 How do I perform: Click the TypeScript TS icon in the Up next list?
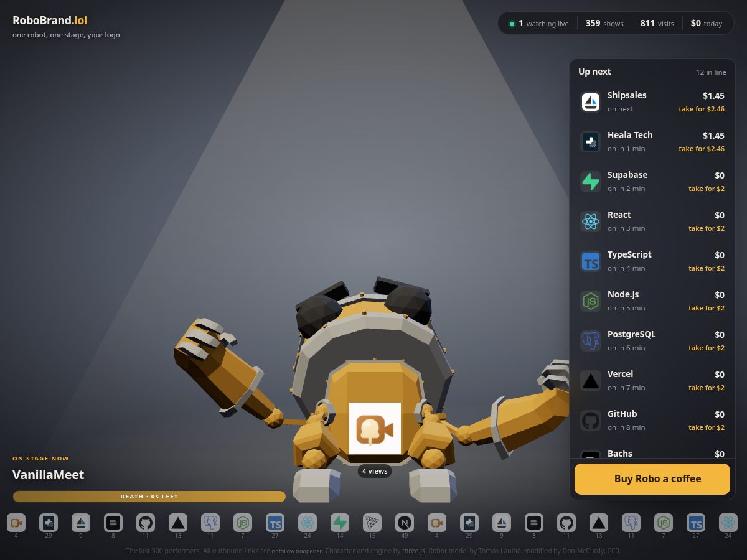click(591, 261)
